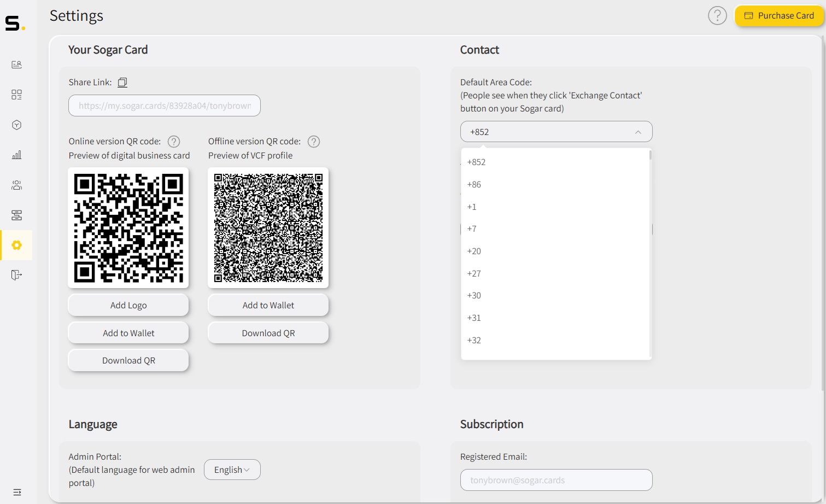Open the analytics bar chart sidebar icon

tap(17, 155)
